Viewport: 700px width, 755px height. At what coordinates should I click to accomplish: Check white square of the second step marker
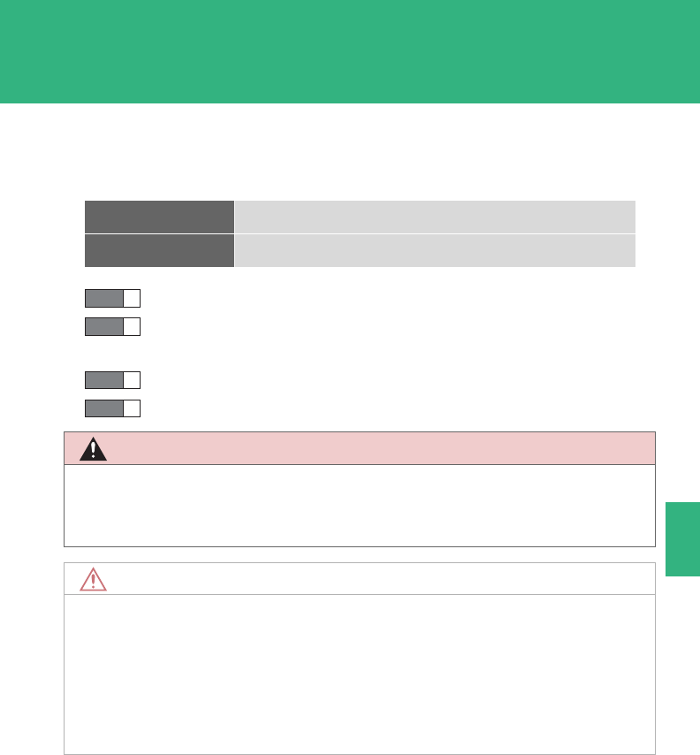pyautogui.click(x=132, y=327)
